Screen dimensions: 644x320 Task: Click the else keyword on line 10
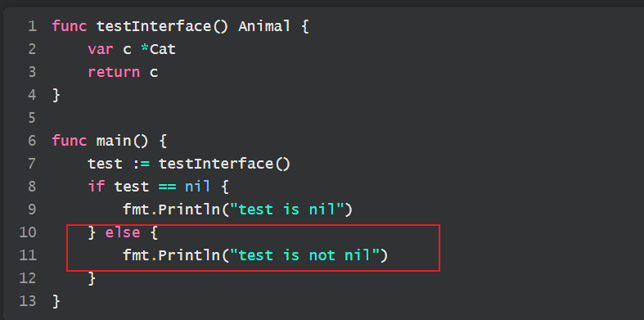123,233
